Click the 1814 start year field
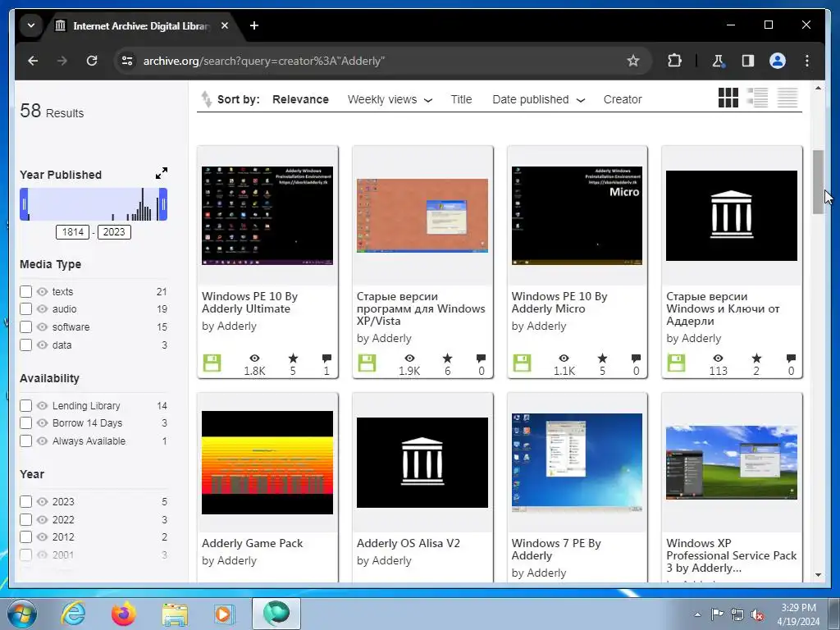Image resolution: width=840 pixels, height=630 pixels. point(72,232)
